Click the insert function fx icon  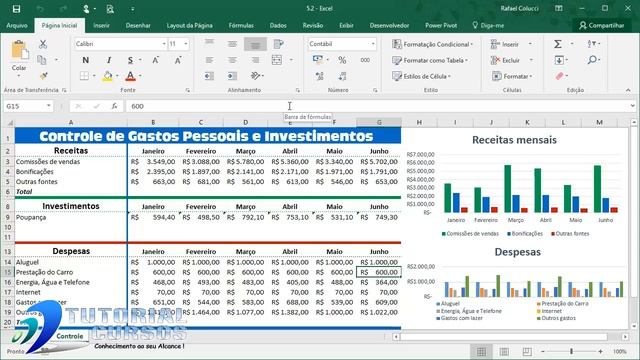point(115,106)
